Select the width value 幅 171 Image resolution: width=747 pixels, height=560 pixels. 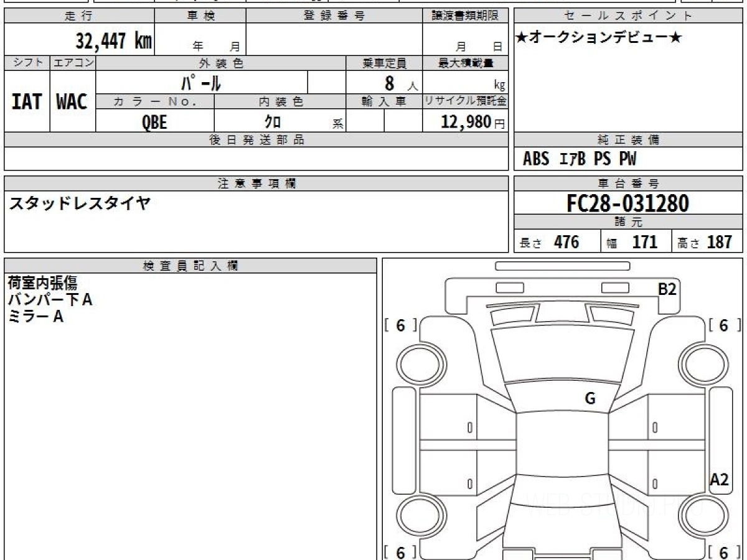click(632, 242)
